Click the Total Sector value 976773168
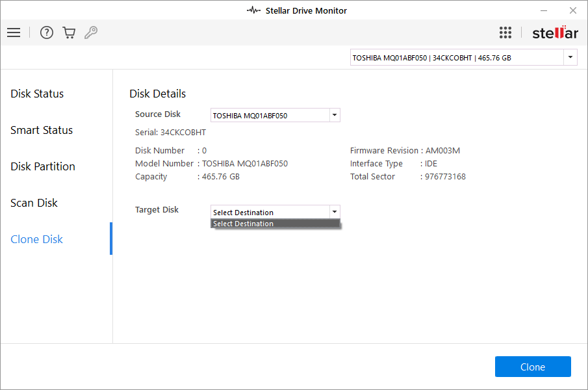588x390 pixels. (x=445, y=177)
